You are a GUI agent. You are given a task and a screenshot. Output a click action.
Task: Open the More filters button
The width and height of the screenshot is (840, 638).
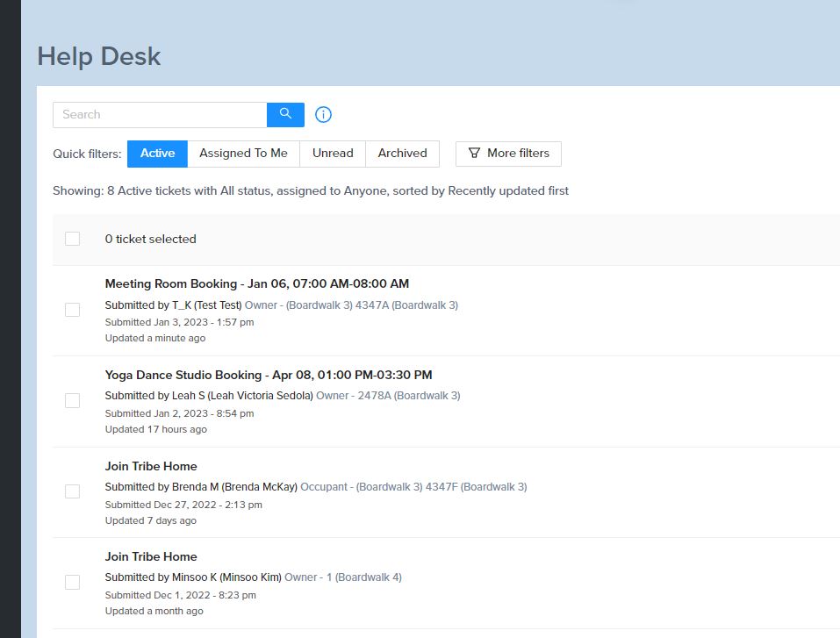point(508,154)
